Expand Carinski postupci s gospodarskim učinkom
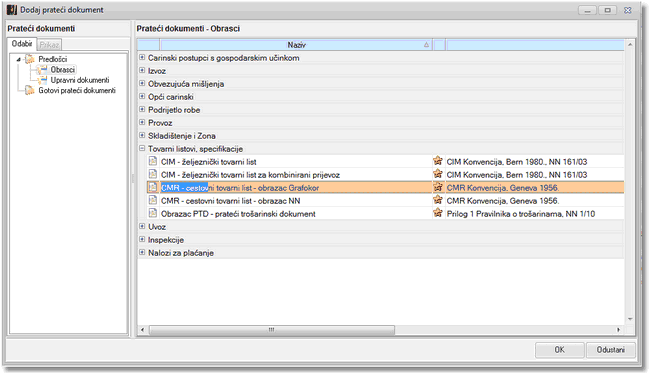Screen dimensions: 651x376 (x=142, y=57)
